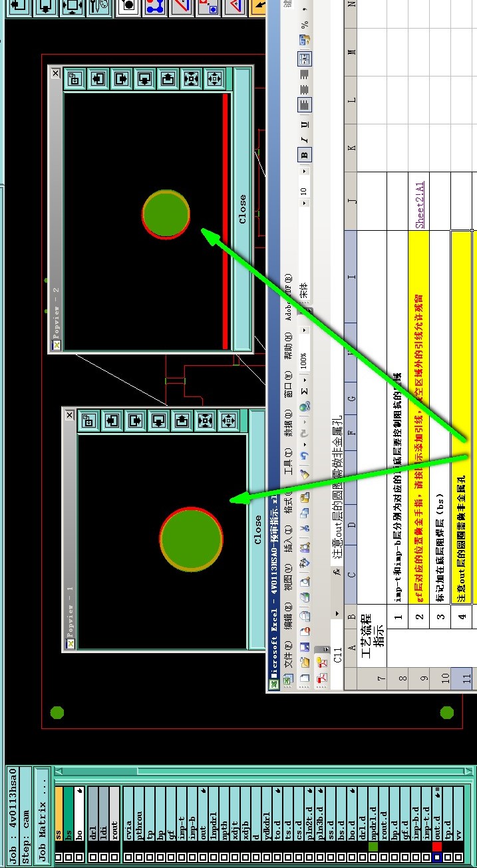Image resolution: width=477 pixels, height=868 pixels.
Task: Toggle Italic formatting in Excel
Action: point(304,139)
